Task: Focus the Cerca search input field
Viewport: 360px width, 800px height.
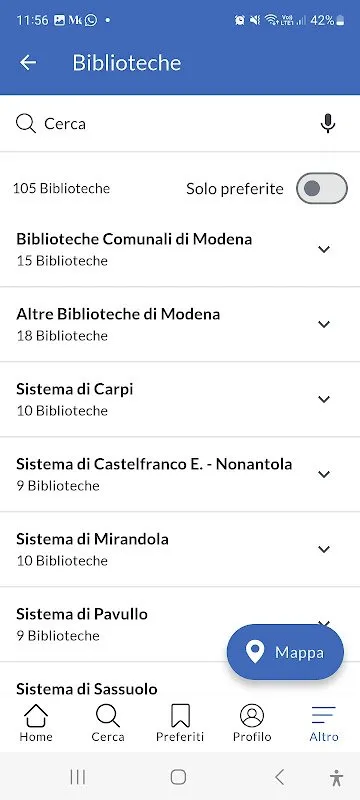Action: coord(180,123)
